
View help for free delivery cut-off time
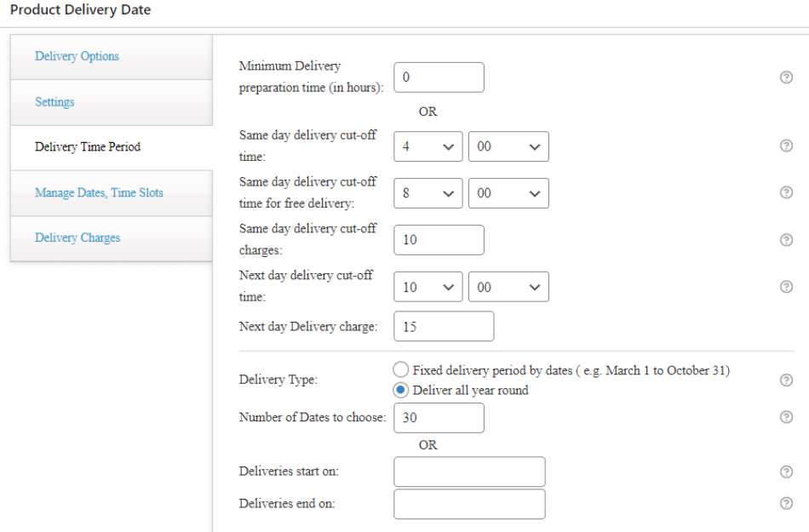click(x=785, y=192)
